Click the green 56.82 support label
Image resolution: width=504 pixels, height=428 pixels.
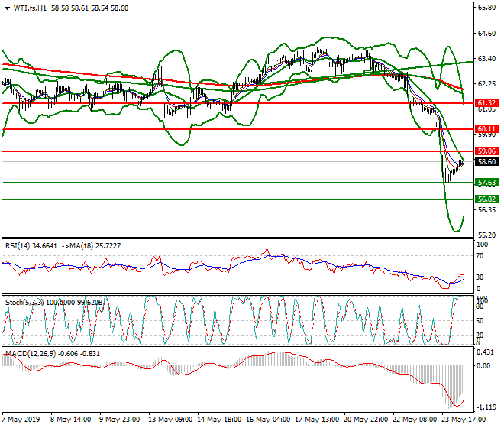click(486, 199)
